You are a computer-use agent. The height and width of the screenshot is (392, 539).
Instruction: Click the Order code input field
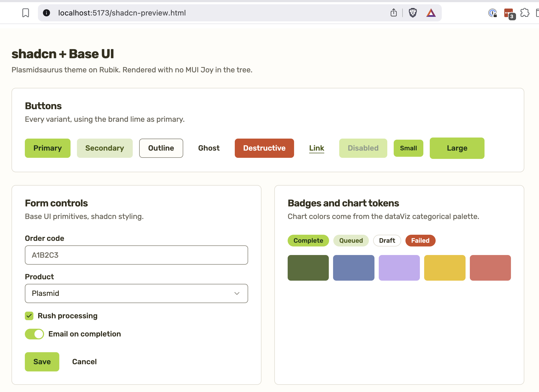pos(136,255)
